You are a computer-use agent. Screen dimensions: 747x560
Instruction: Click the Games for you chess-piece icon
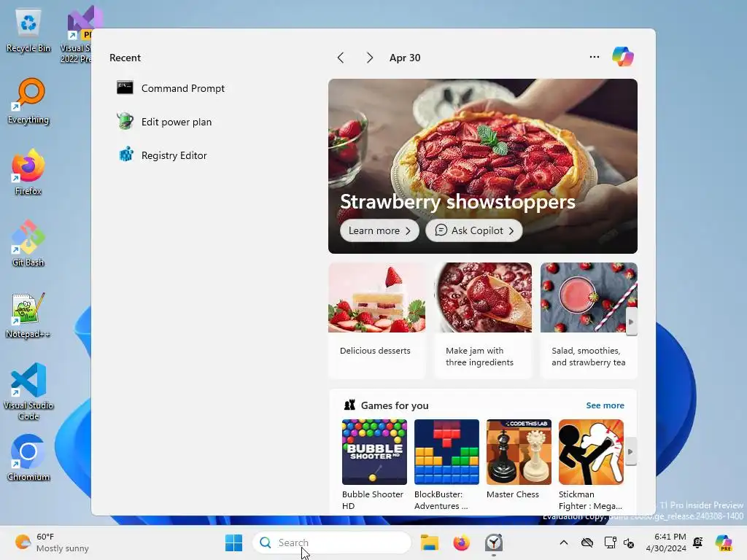pos(349,405)
